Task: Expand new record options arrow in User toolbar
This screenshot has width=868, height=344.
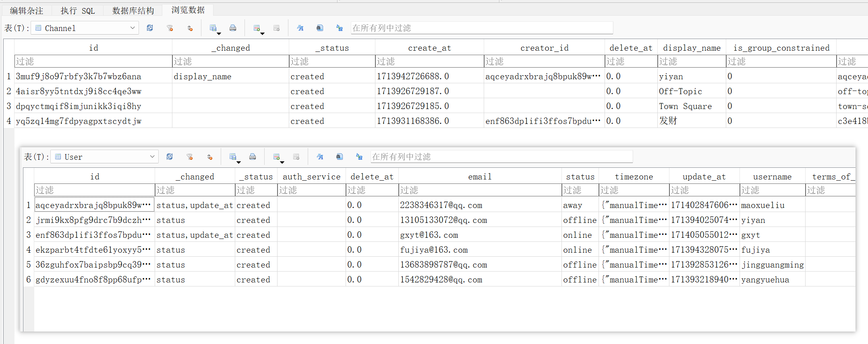Action: [282, 162]
